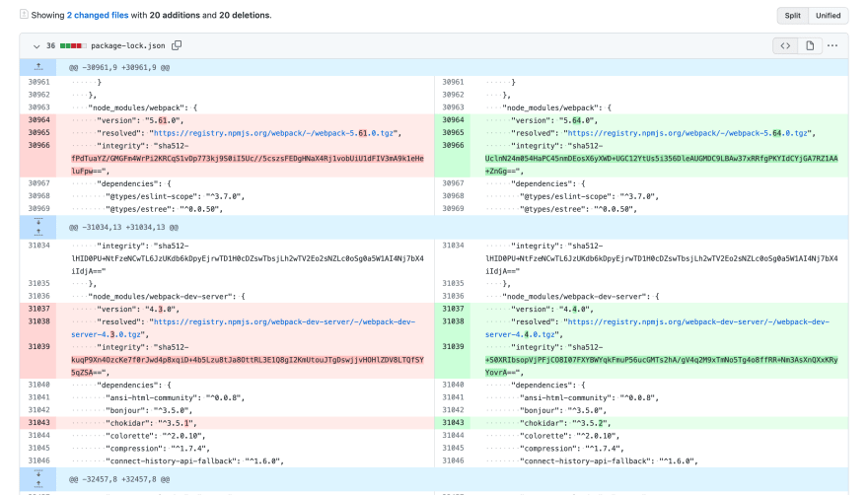Open added webpack-dev-server-4.4.0.tgz link
The width and height of the screenshot is (868, 495).
657,327
